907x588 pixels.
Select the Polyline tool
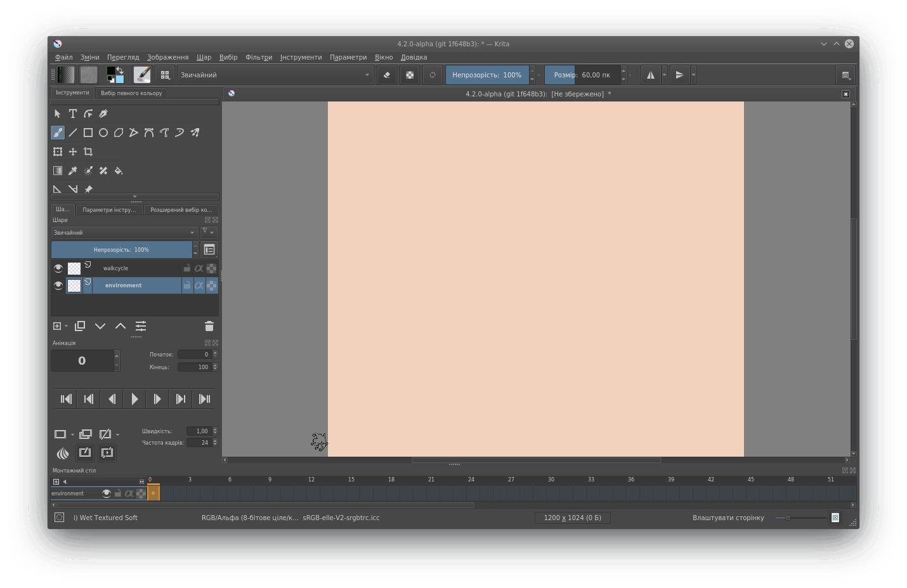tap(134, 133)
